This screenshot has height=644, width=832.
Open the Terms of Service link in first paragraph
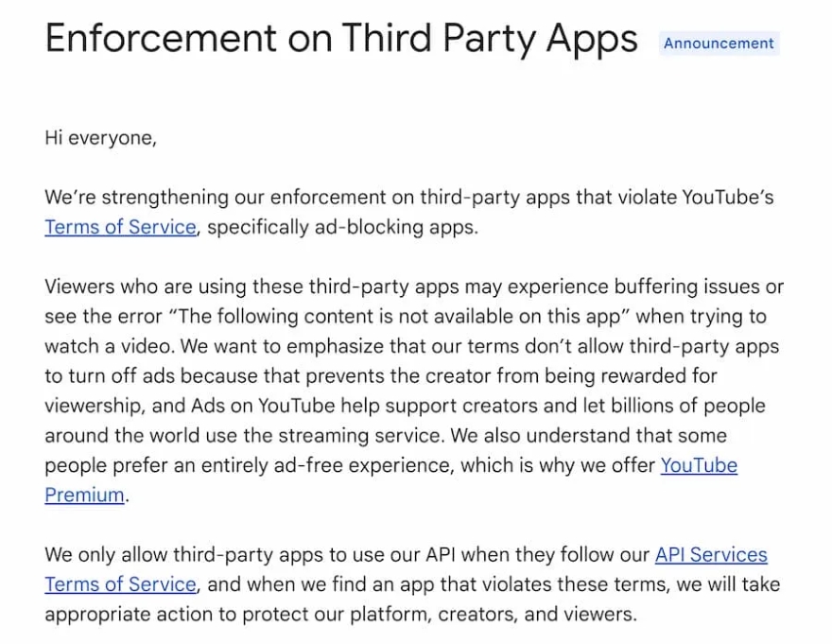pos(120,227)
